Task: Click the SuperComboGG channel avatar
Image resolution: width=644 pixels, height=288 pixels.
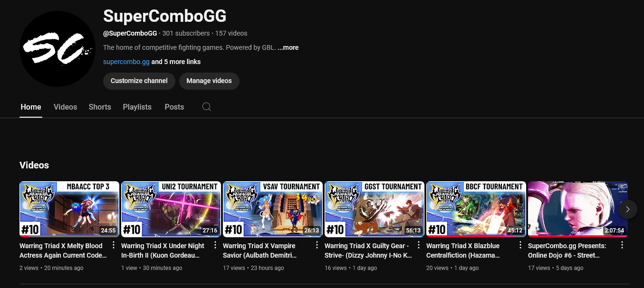Action: (x=58, y=49)
